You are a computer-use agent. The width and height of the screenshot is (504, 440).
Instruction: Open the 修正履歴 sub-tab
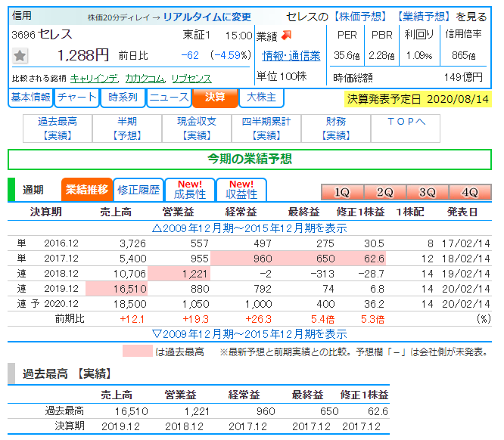138,190
